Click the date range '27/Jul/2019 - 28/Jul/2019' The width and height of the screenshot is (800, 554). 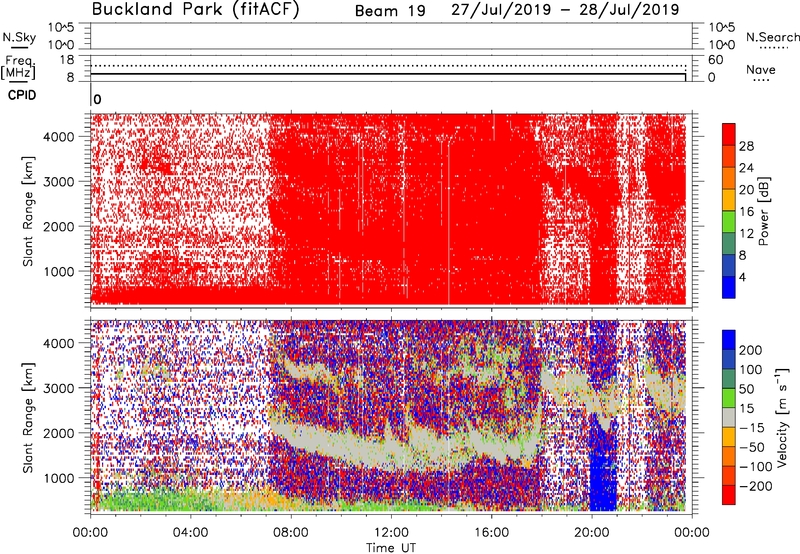click(x=565, y=10)
